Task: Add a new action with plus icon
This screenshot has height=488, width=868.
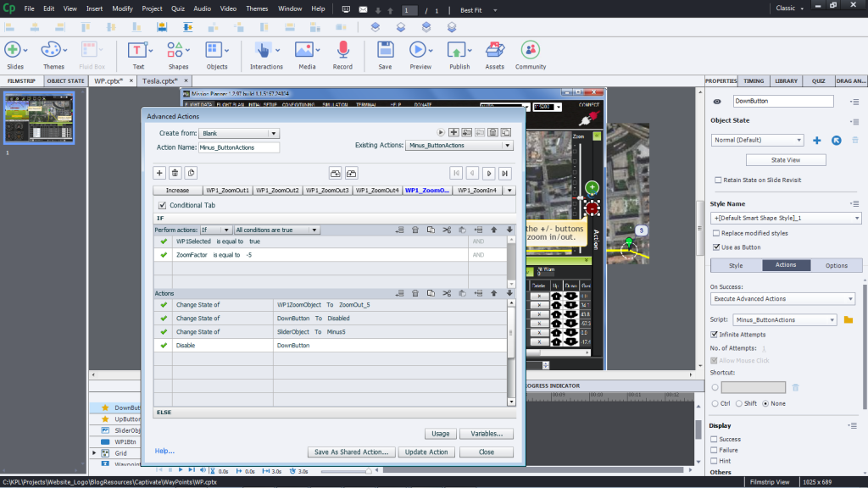Action: [159, 173]
